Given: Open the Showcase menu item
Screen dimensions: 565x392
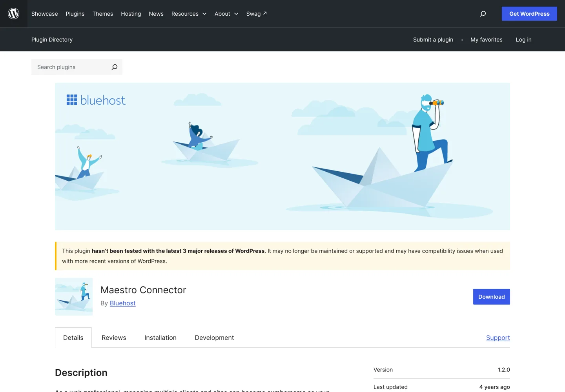Looking at the screenshot, I should [45, 14].
